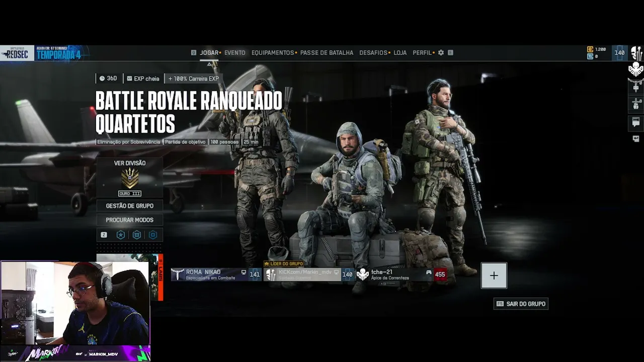The image size is (644, 362).
Task: Click the "MARKIN_MDV" streamer name overlay
Action: tap(104, 354)
